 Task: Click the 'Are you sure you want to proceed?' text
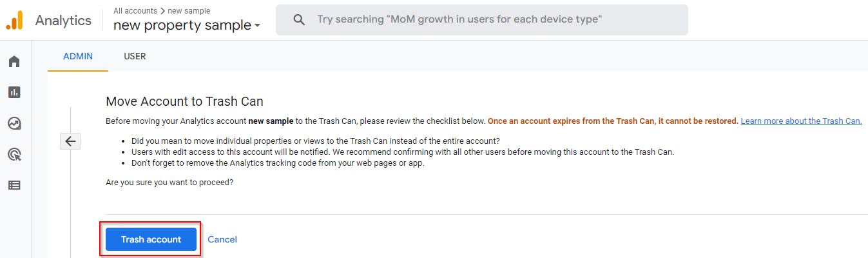[169, 183]
